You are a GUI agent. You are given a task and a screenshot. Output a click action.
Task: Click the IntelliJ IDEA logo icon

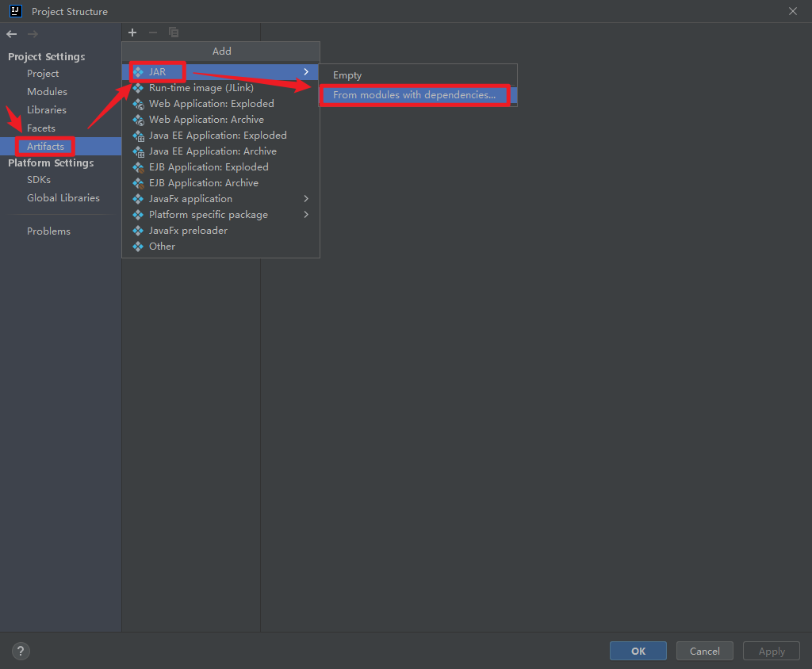[16, 11]
